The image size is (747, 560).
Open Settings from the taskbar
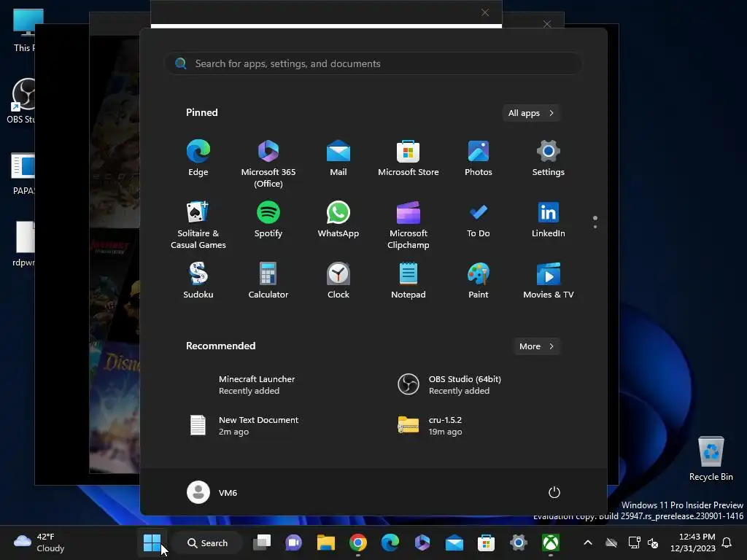(x=519, y=542)
